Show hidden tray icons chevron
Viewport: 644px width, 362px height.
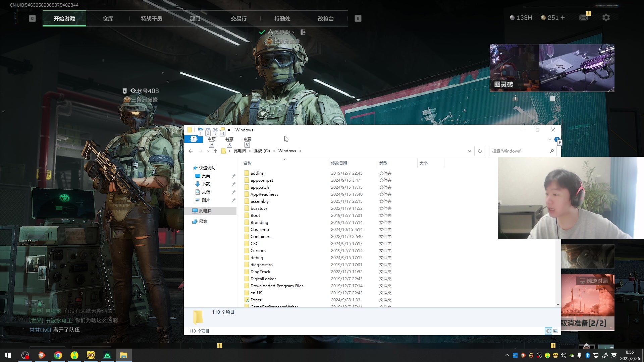tap(507, 355)
